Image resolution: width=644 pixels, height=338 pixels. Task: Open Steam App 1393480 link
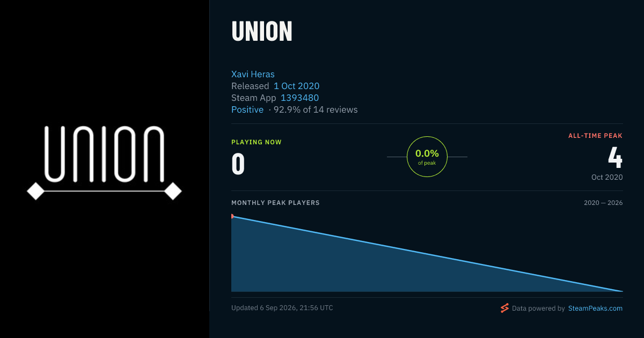point(299,98)
